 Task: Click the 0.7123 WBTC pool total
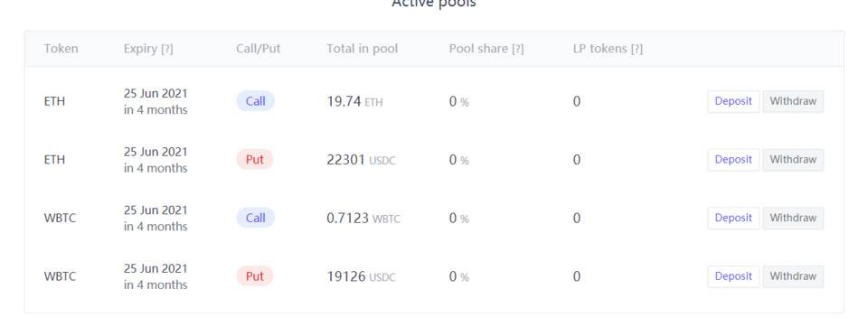coord(363,219)
